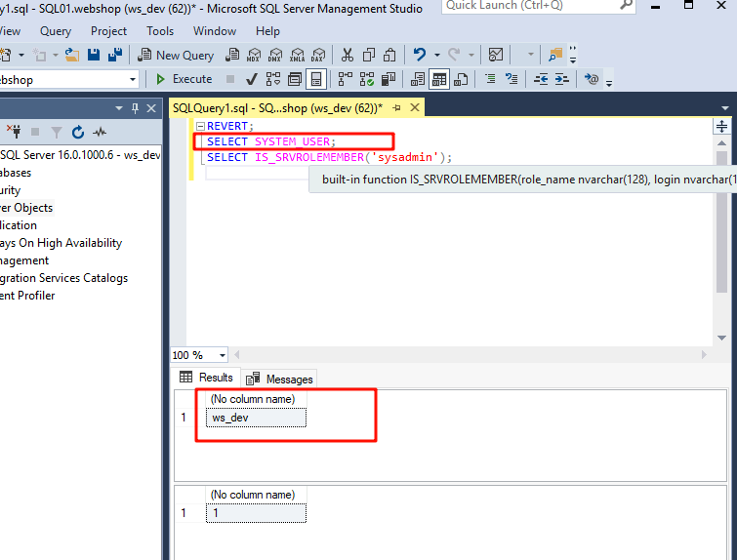Open the DAX query icon
Viewport: 737px width, 560px height.
click(318, 56)
